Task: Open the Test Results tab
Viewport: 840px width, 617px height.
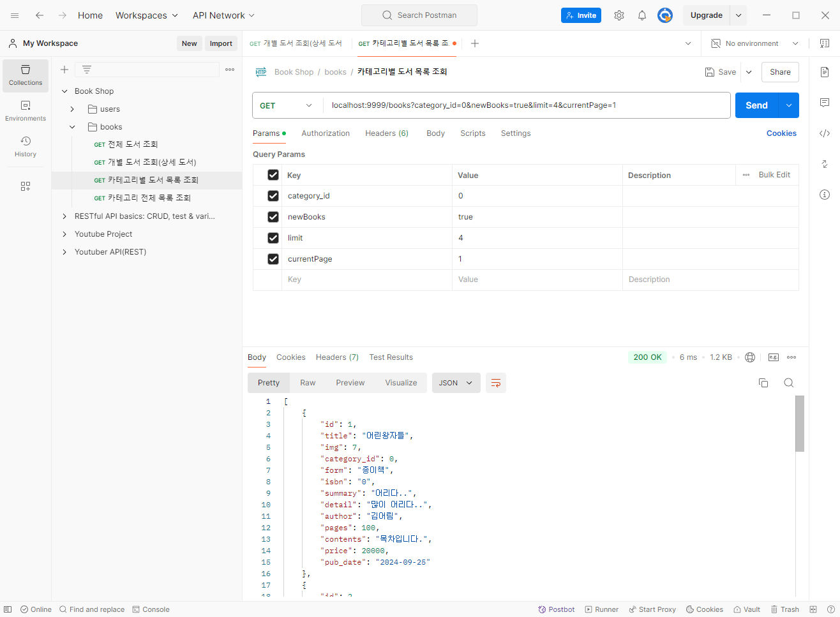Action: coord(391,357)
